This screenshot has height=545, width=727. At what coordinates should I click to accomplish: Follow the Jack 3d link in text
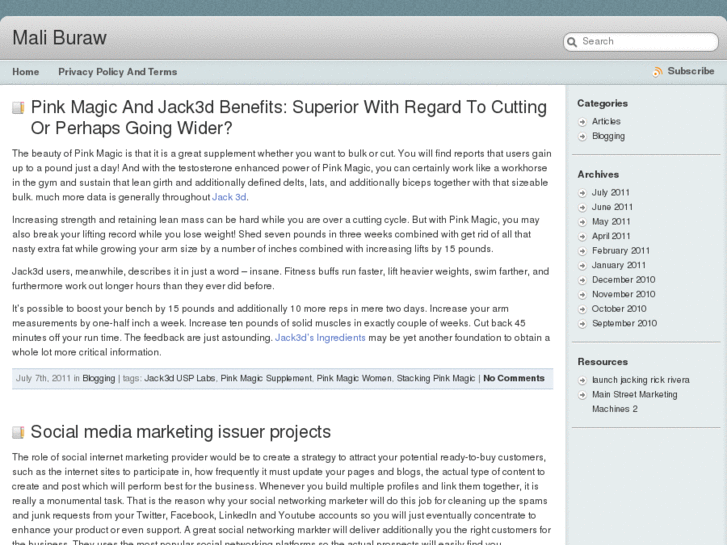click(229, 197)
